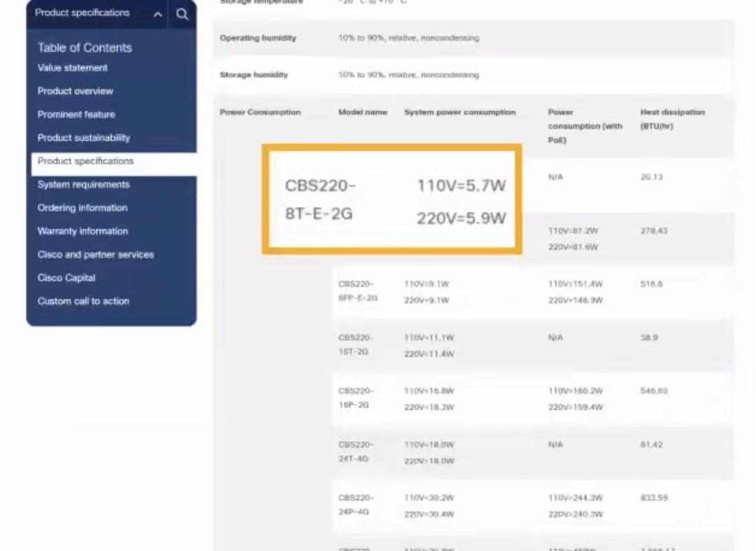Click the Heat dissipation column header
The height and width of the screenshot is (551, 756).
point(672,119)
